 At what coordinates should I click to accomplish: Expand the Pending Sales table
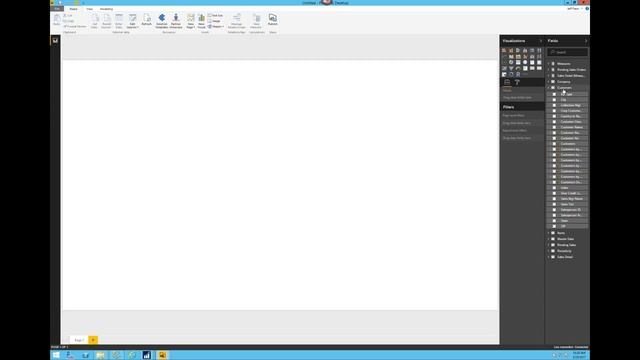click(x=549, y=245)
